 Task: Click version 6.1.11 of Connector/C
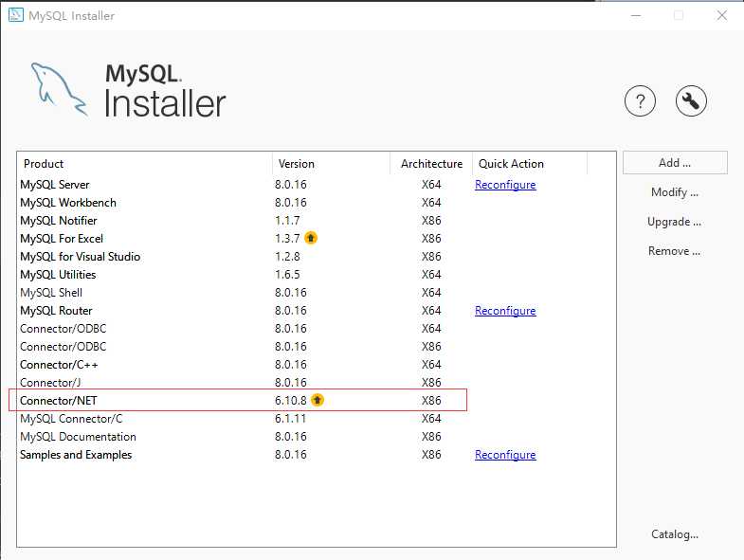(x=290, y=419)
